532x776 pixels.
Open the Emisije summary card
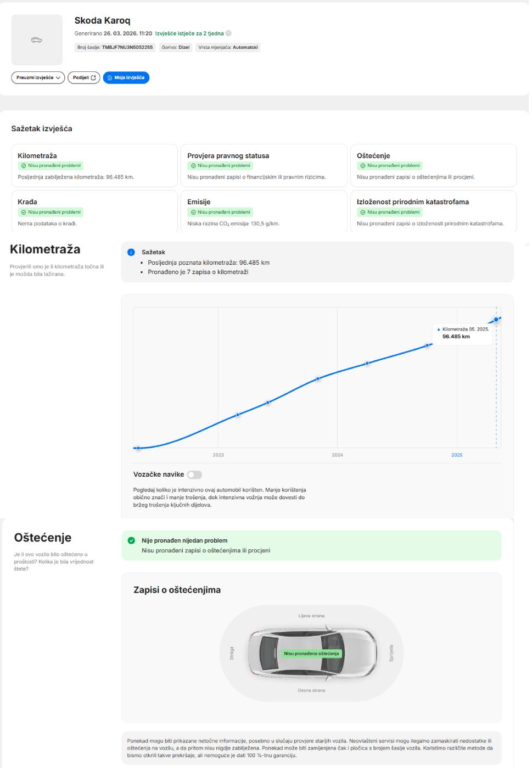(264, 211)
